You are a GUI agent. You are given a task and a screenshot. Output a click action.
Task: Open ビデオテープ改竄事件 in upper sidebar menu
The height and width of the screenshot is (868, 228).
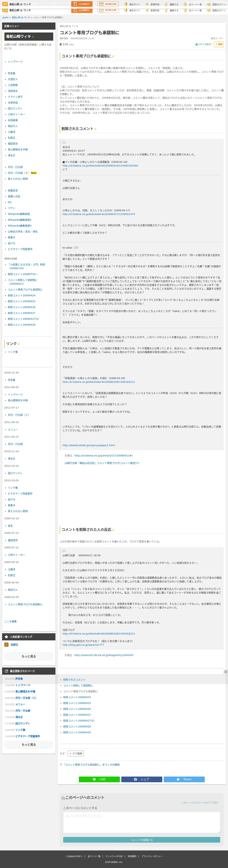(20, 249)
